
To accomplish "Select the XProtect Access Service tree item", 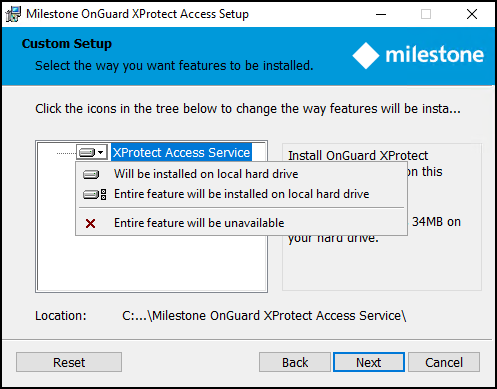I will coord(181,153).
